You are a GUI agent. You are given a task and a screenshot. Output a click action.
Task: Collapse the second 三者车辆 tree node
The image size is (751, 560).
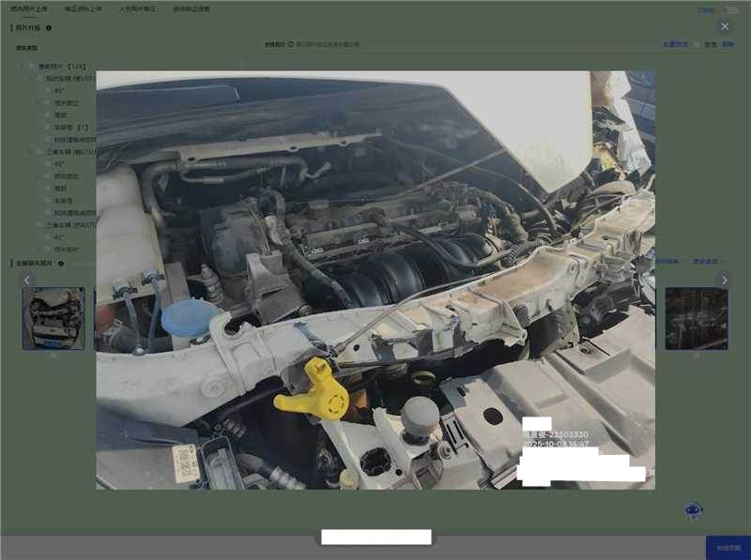39,225
